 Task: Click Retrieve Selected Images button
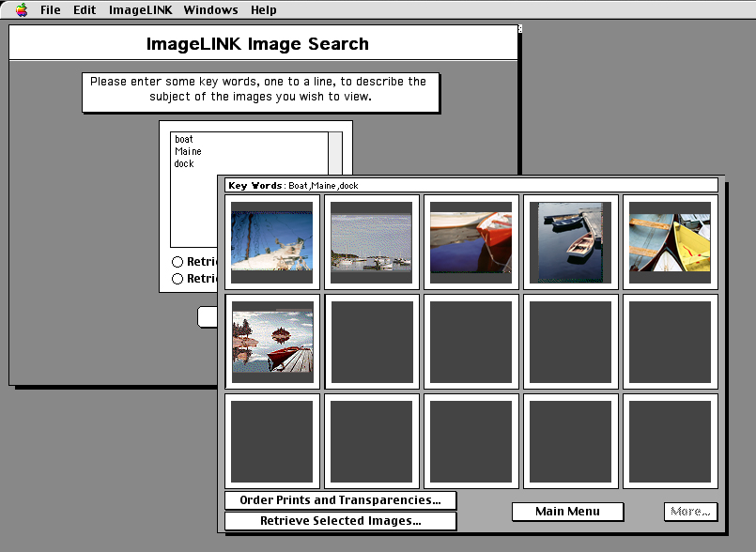pos(340,521)
